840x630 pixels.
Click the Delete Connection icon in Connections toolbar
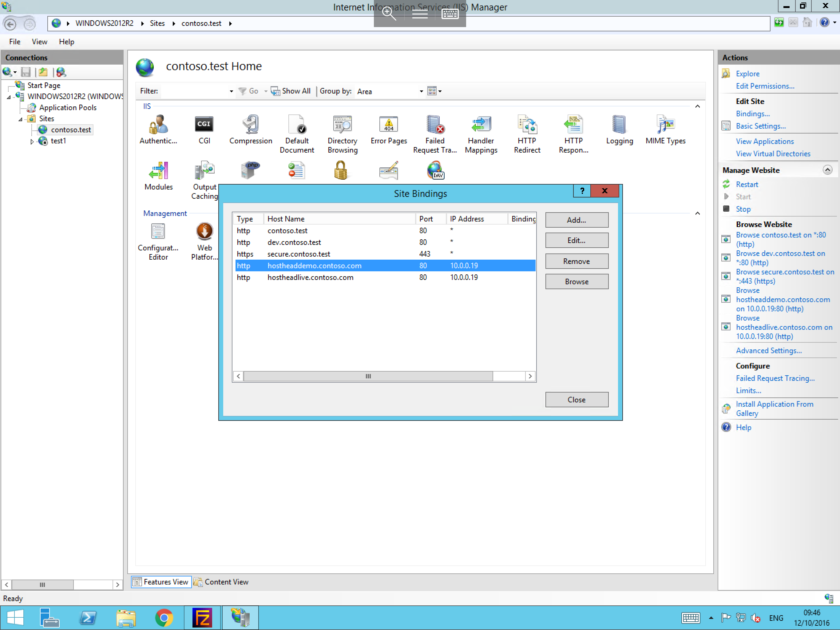(61, 72)
